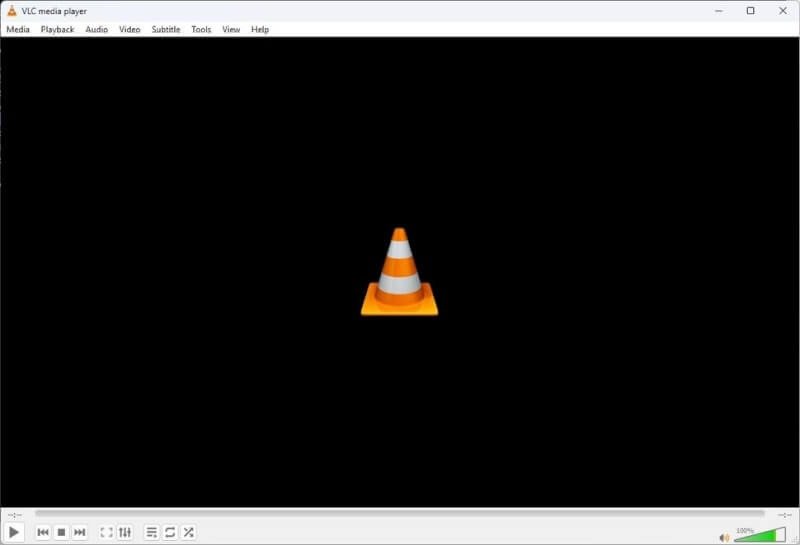This screenshot has height=545, width=800.
Task: Click the VLC cone title bar icon
Action: click(x=12, y=11)
